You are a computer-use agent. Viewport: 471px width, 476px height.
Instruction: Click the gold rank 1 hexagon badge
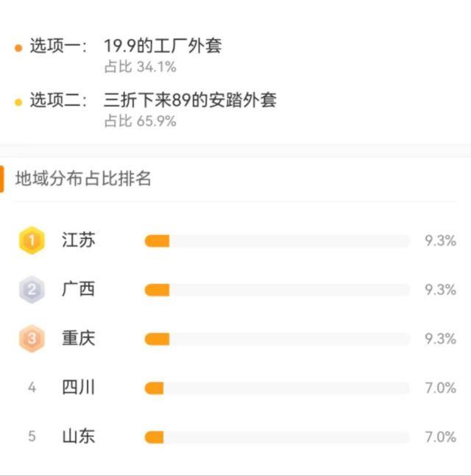32,241
